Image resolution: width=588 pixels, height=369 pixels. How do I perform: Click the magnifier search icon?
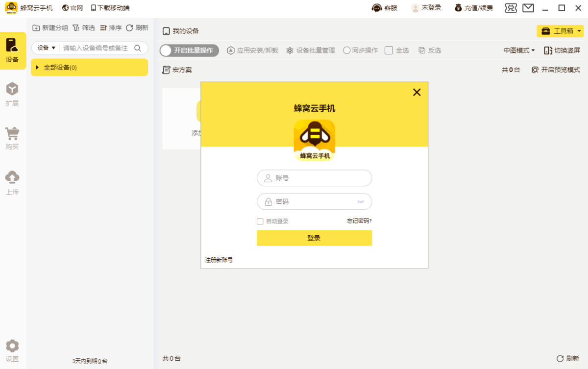click(138, 48)
